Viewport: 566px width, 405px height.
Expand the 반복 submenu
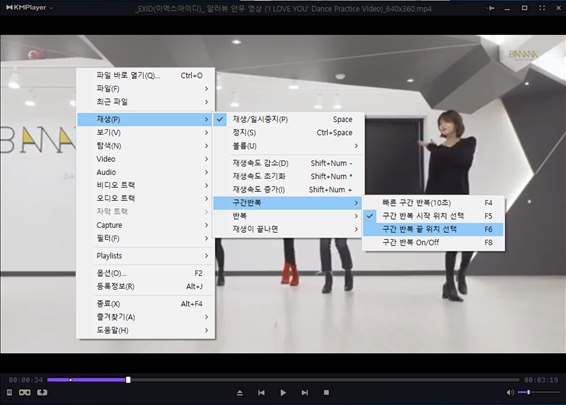pyautogui.click(x=288, y=216)
